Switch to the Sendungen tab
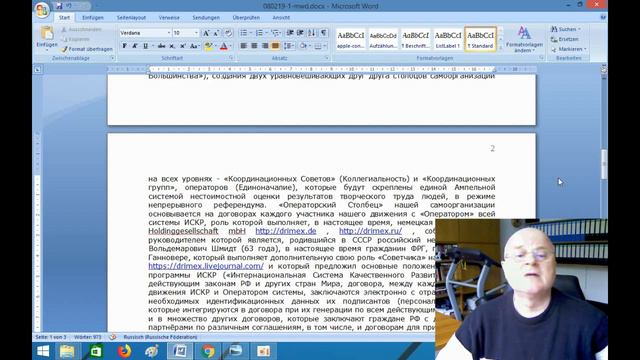Image resolution: width=640 pixels, height=360 pixels. (x=206, y=18)
